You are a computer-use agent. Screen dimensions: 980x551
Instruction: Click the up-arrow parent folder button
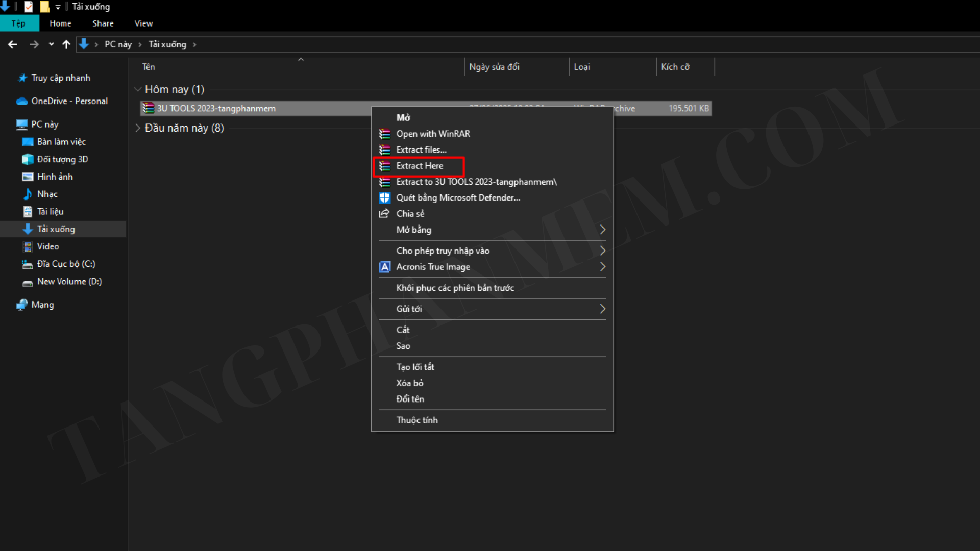pyautogui.click(x=66, y=44)
